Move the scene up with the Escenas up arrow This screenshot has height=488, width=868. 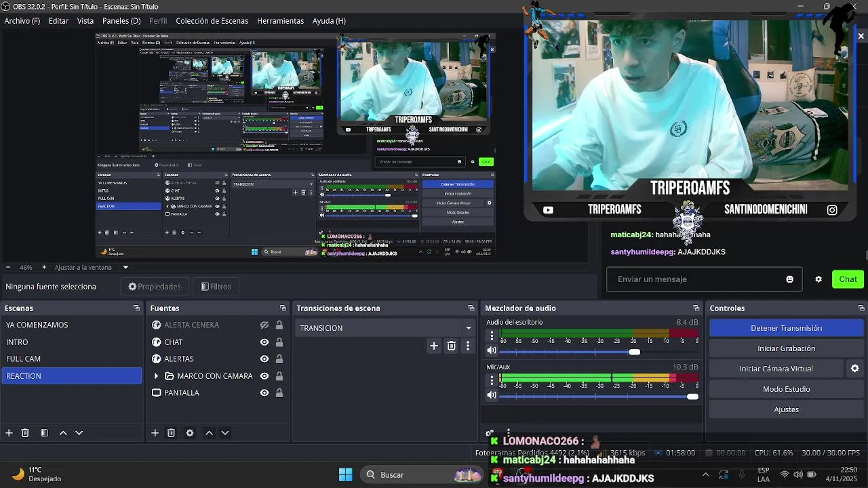[x=63, y=433]
